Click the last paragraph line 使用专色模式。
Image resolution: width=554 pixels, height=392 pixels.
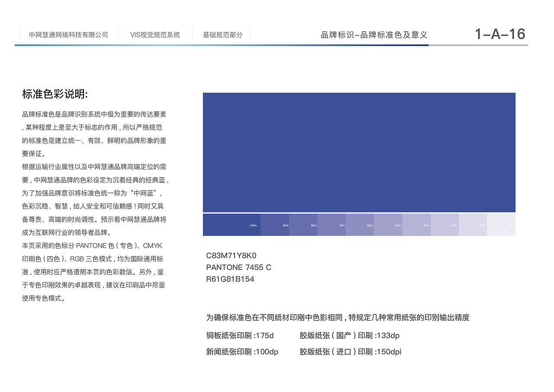44,298
